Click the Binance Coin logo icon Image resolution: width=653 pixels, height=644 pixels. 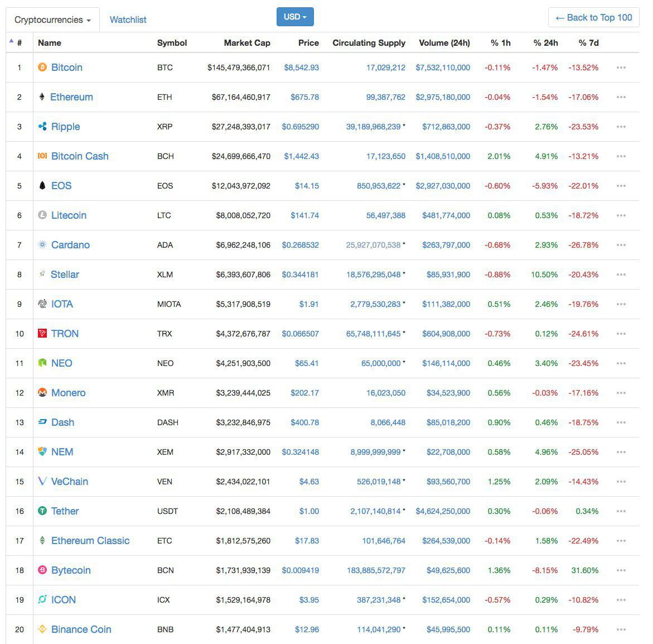42,629
